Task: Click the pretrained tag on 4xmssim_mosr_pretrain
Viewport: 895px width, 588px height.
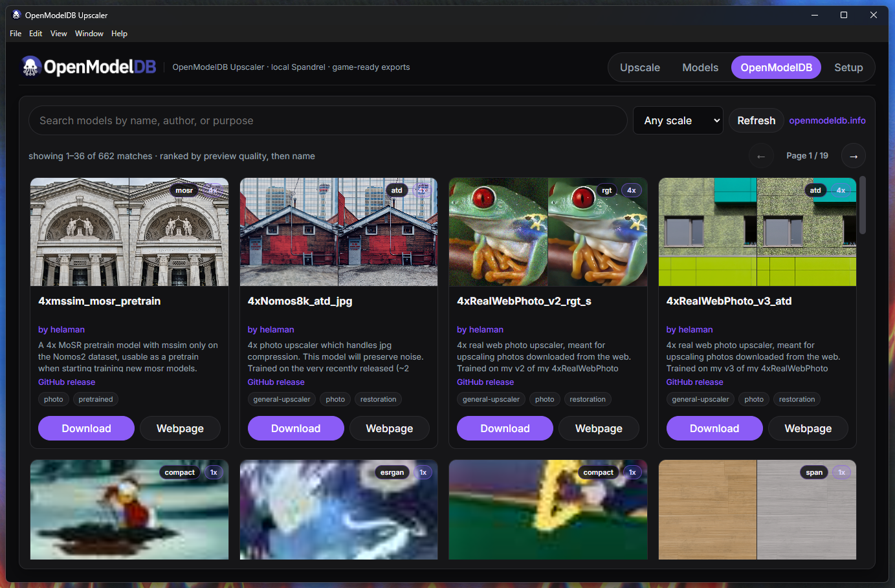Action: pyautogui.click(x=96, y=399)
